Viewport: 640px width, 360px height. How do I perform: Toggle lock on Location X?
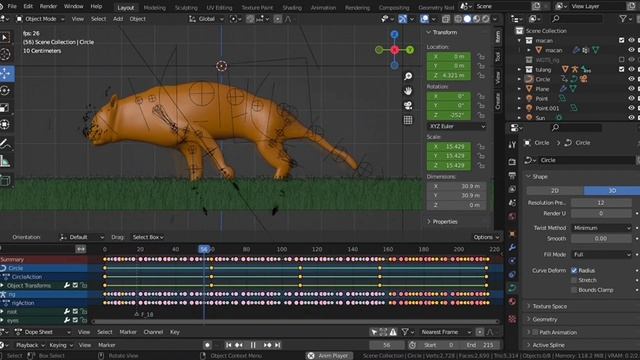coord(481,56)
